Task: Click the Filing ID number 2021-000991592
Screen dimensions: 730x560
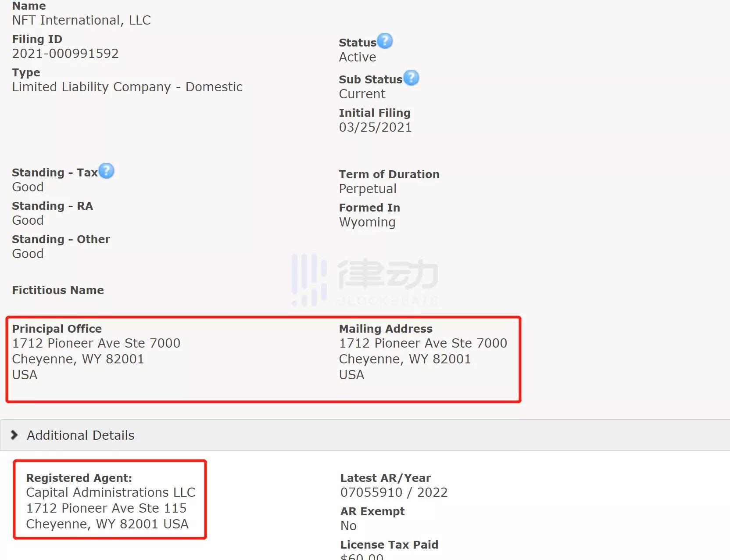Action: tap(65, 54)
